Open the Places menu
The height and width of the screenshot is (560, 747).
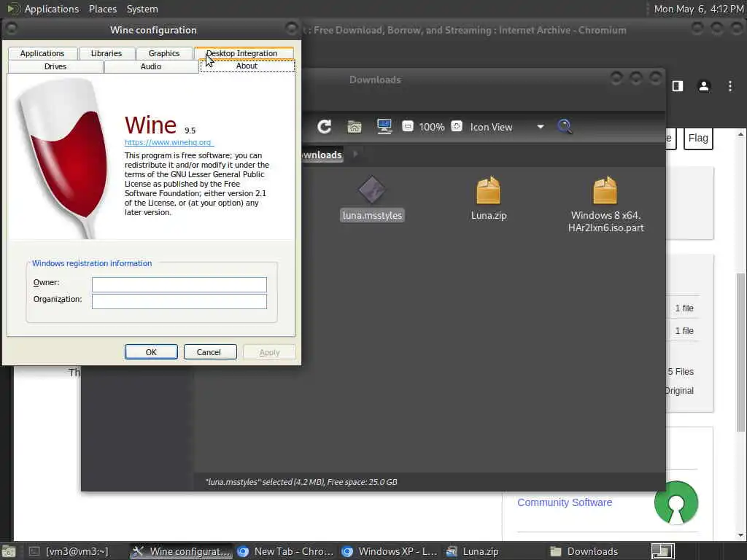pyautogui.click(x=103, y=9)
